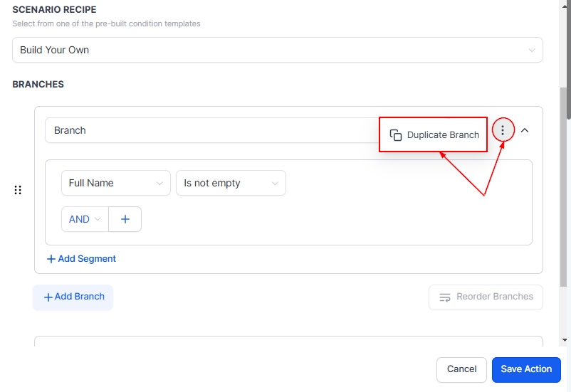This screenshot has width=571, height=392.
Task: Open the Full Name field dropdown
Action: coord(115,183)
